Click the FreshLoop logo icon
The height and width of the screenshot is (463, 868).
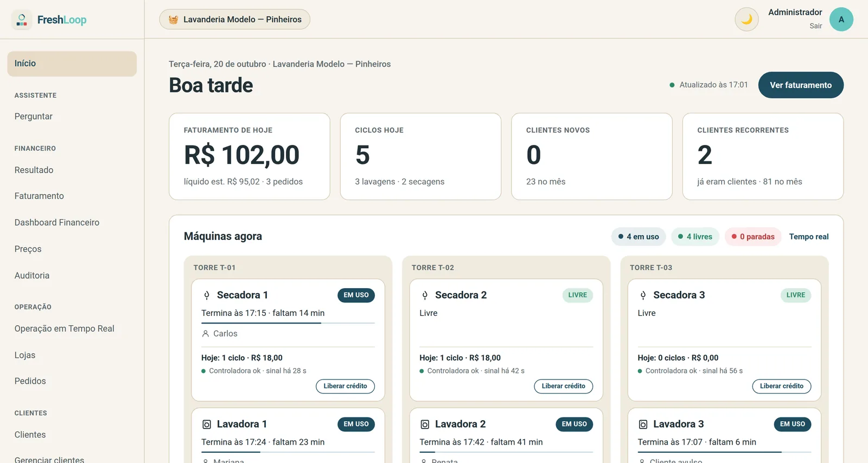22,20
